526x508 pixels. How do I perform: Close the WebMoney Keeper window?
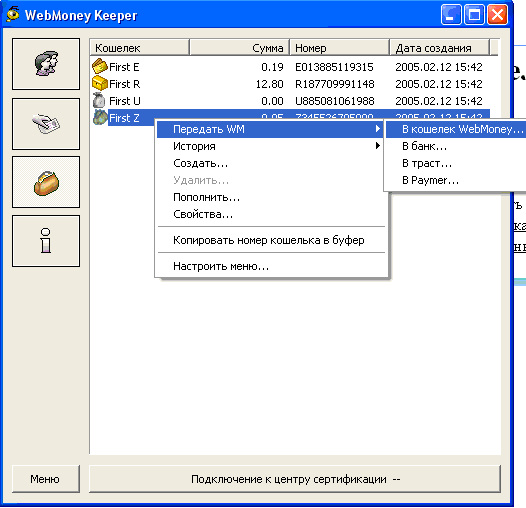(x=497, y=15)
